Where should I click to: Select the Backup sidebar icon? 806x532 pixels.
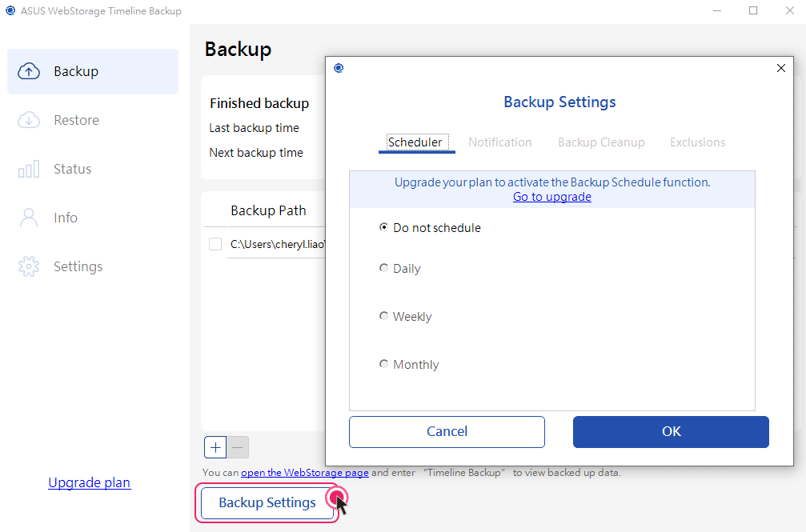(29, 70)
